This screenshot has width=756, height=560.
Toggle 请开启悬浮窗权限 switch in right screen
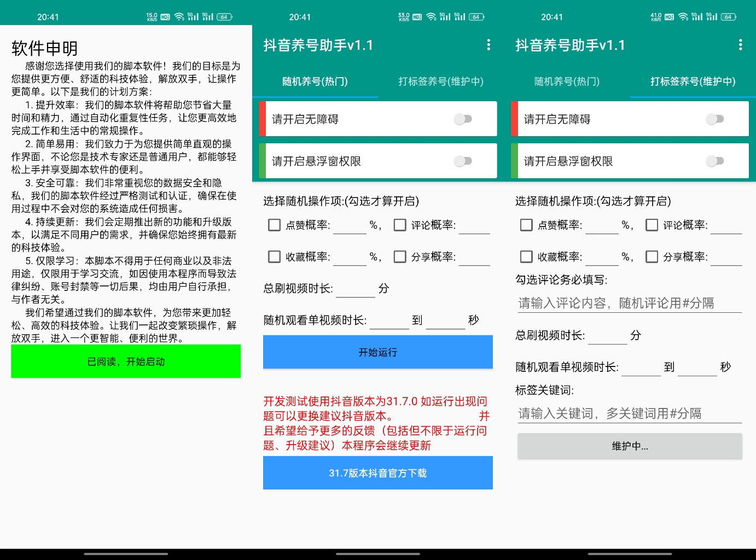[715, 161]
